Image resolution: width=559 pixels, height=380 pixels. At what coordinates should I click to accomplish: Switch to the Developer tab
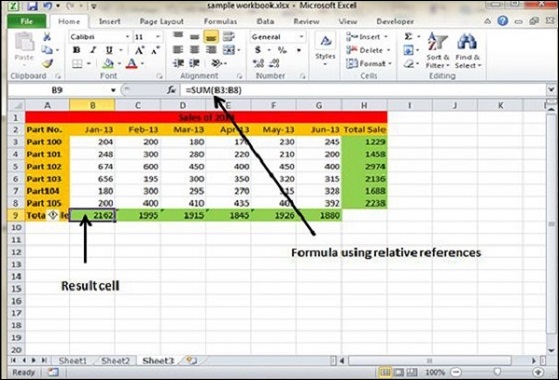coord(395,21)
